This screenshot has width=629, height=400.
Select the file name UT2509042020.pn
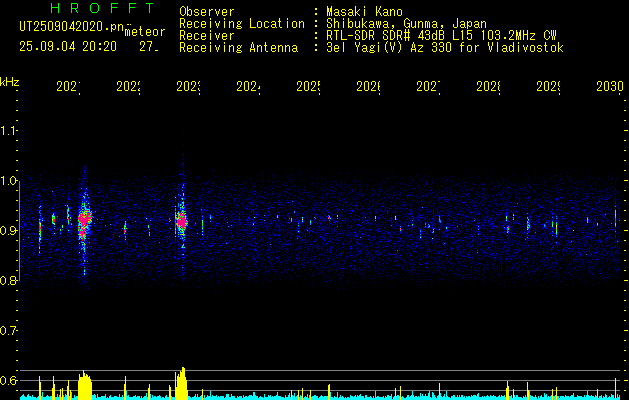tap(72, 27)
